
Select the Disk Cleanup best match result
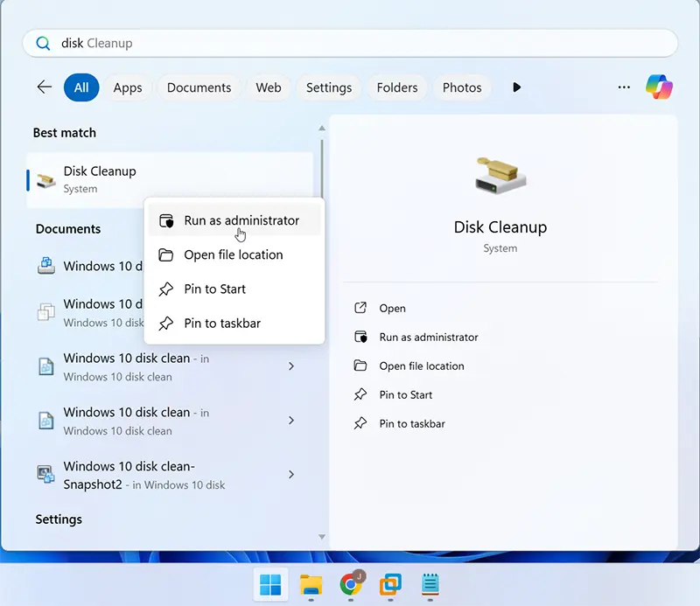click(x=170, y=180)
